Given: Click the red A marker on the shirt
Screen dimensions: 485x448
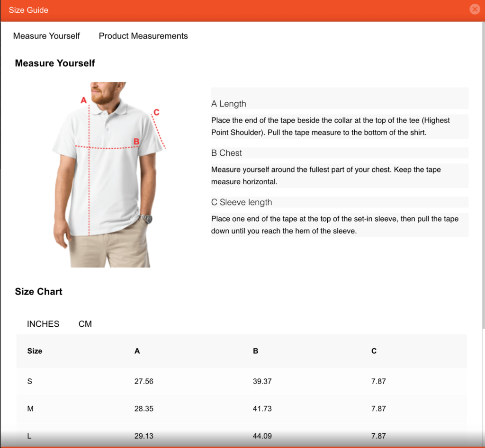Looking at the screenshot, I should pyautogui.click(x=84, y=100).
